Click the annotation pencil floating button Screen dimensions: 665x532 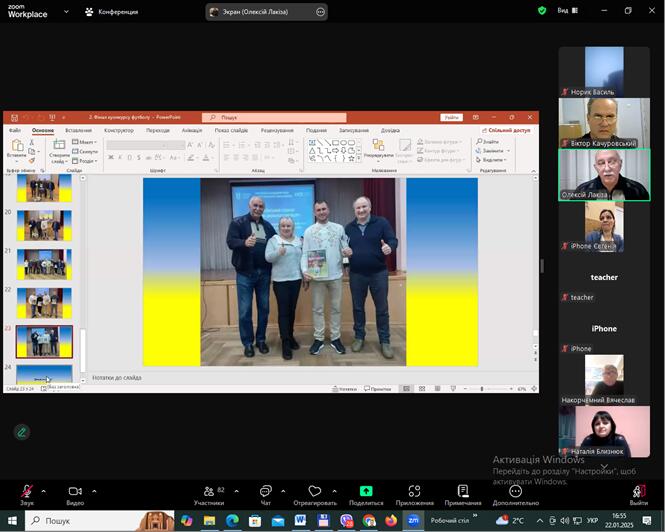coord(22,432)
